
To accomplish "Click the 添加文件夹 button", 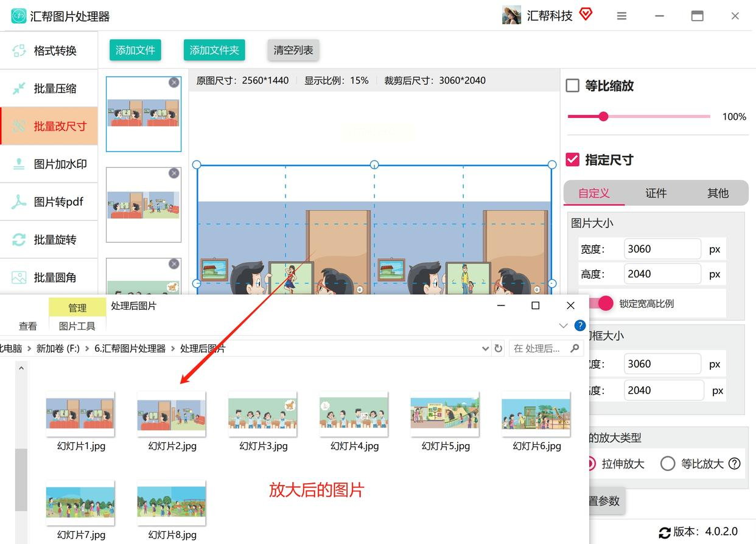I will pyautogui.click(x=214, y=50).
